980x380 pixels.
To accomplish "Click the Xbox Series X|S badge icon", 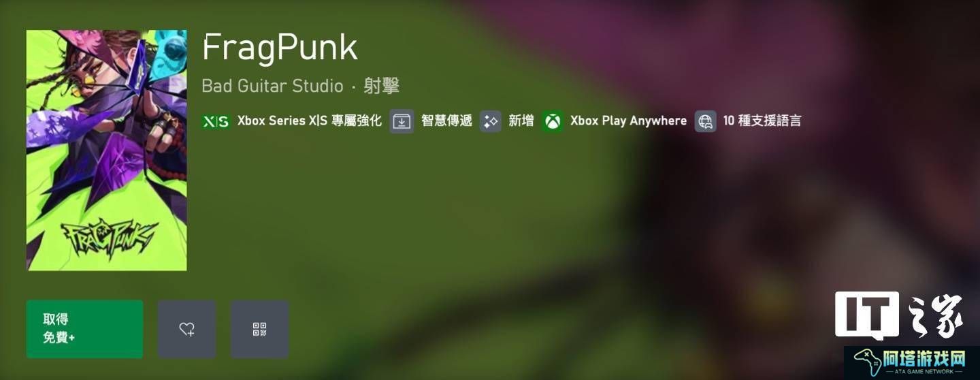I will (216, 121).
